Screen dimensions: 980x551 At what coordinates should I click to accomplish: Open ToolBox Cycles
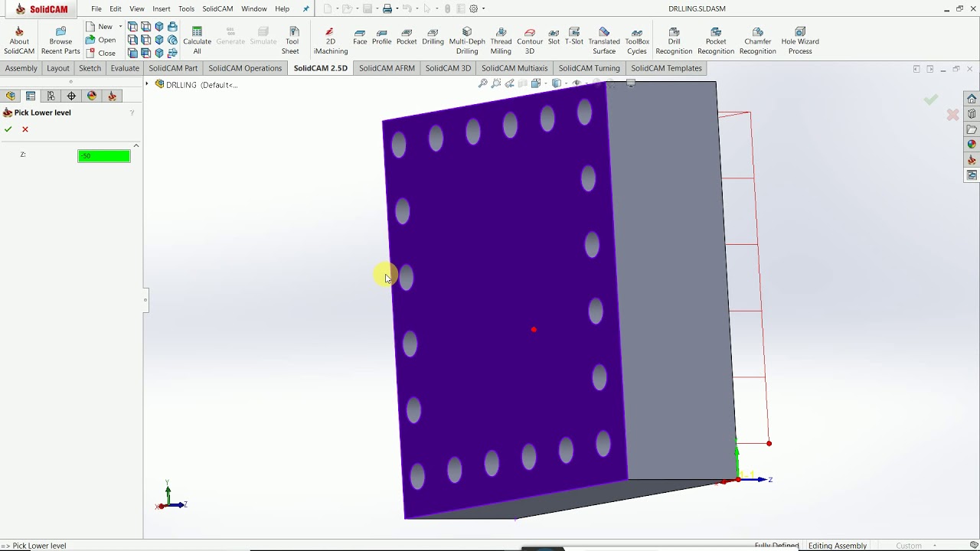point(637,41)
